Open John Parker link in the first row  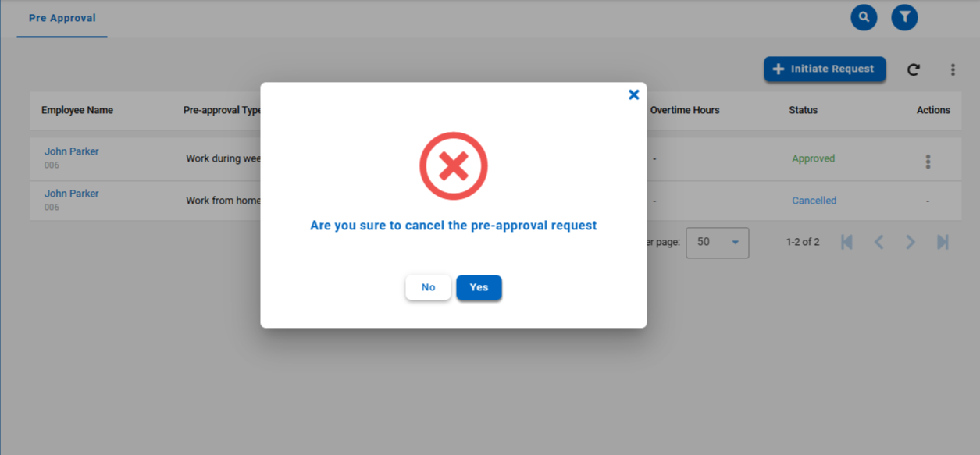(71, 151)
